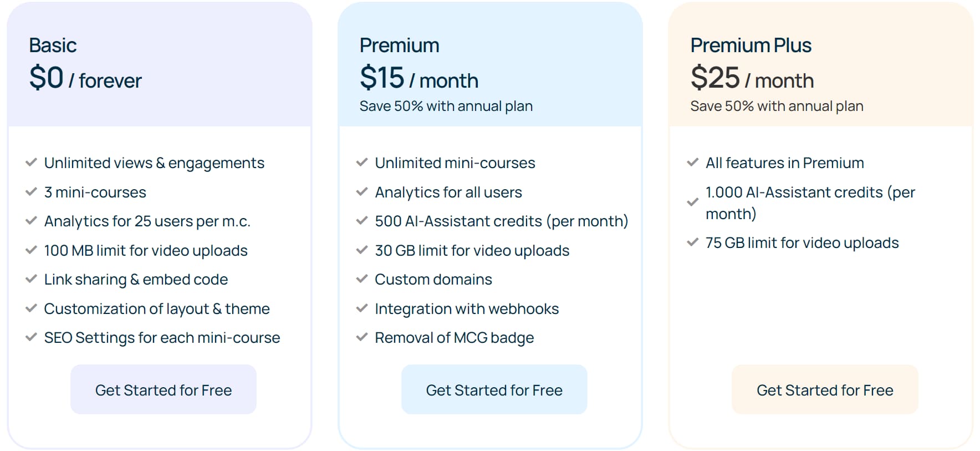Click checkmark next to SEO Settings feature
The width and height of the screenshot is (980, 451).
coord(32,337)
